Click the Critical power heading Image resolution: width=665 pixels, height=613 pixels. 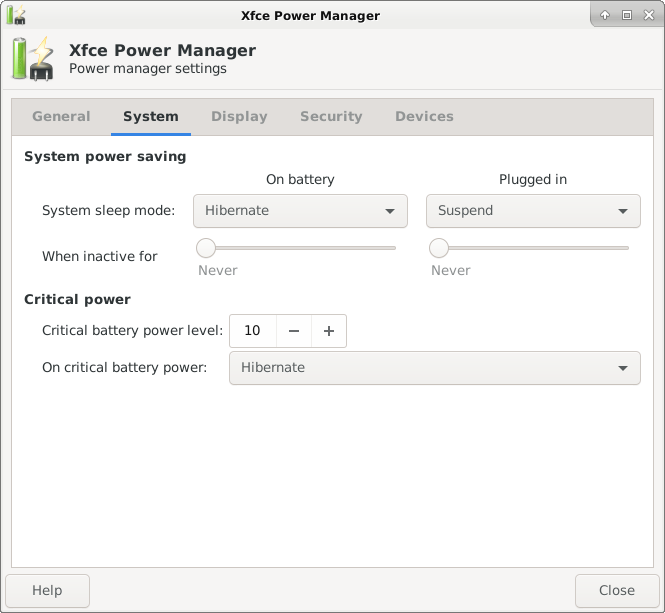tap(77, 300)
